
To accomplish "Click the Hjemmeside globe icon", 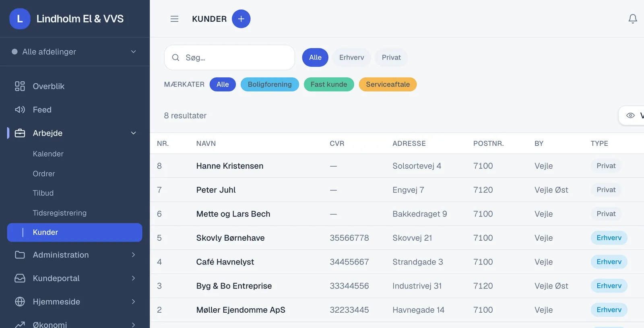I will [20, 301].
